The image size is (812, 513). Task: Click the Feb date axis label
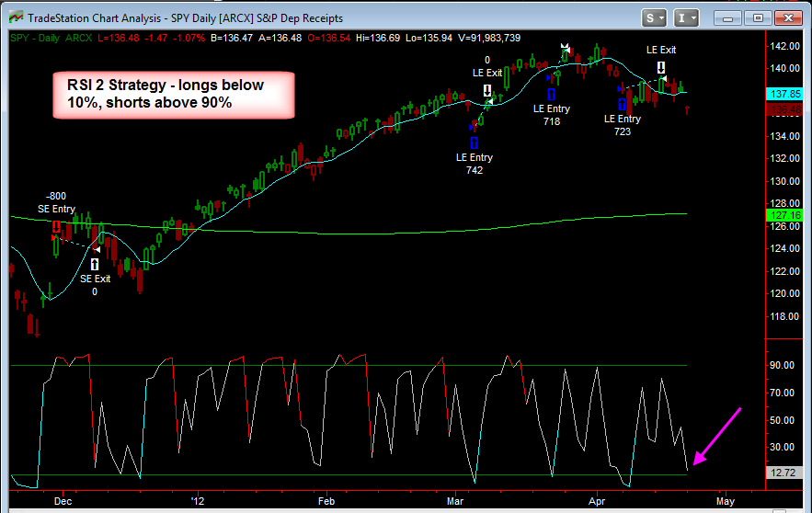pyautogui.click(x=326, y=501)
